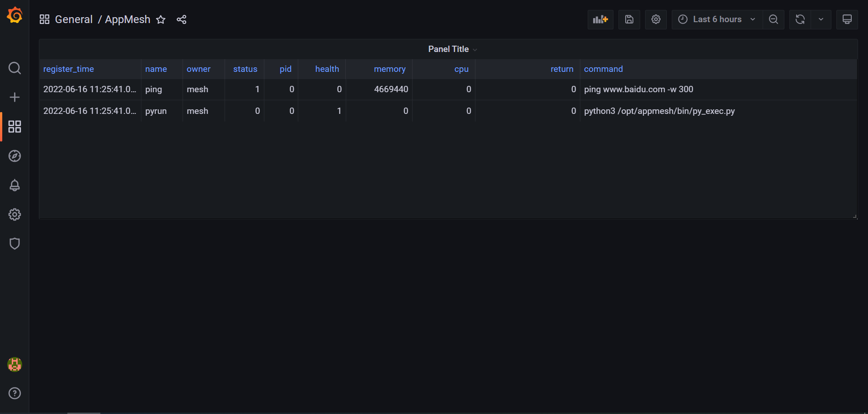Save the dashboard with the disk icon
The image size is (868, 414).
(629, 19)
